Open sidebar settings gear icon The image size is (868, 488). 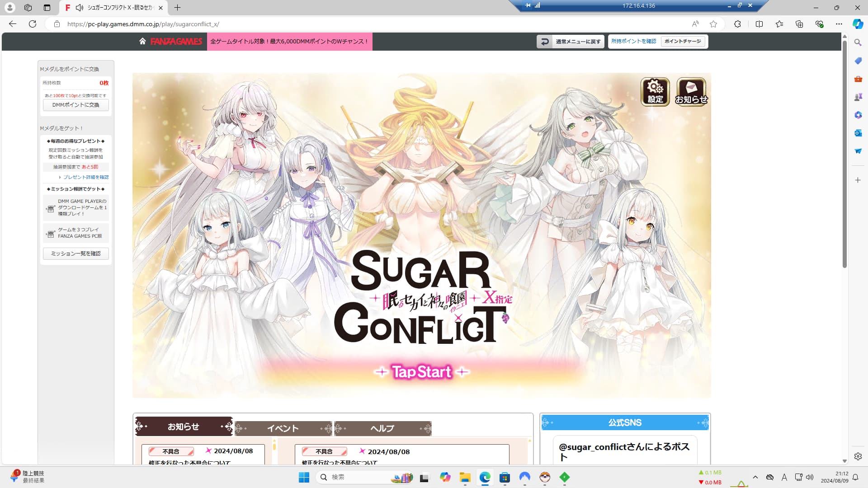858,456
